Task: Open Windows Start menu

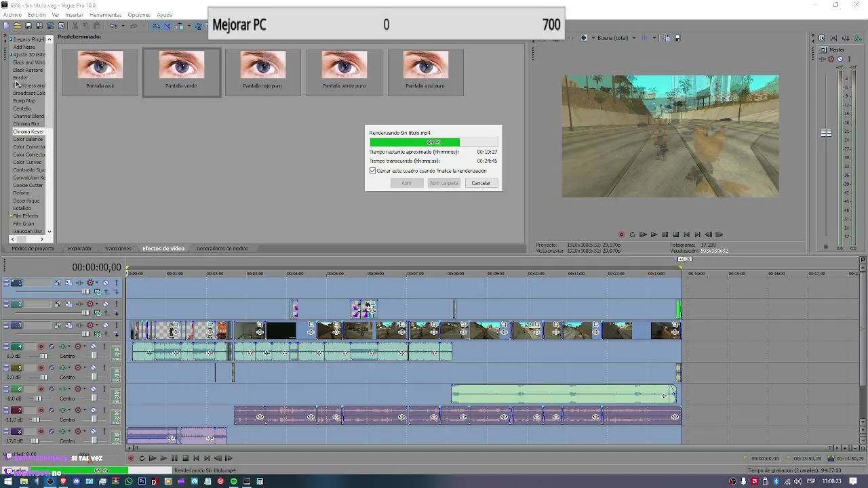Action: tap(8, 481)
